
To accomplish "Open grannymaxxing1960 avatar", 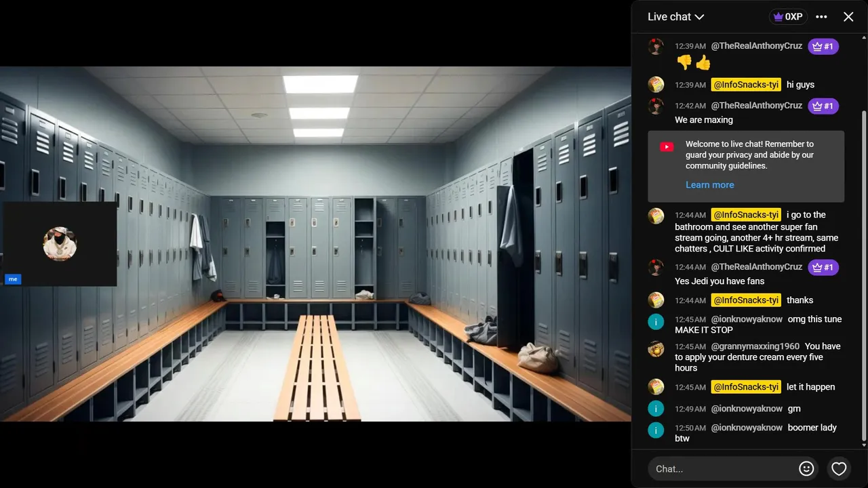I will click(656, 349).
